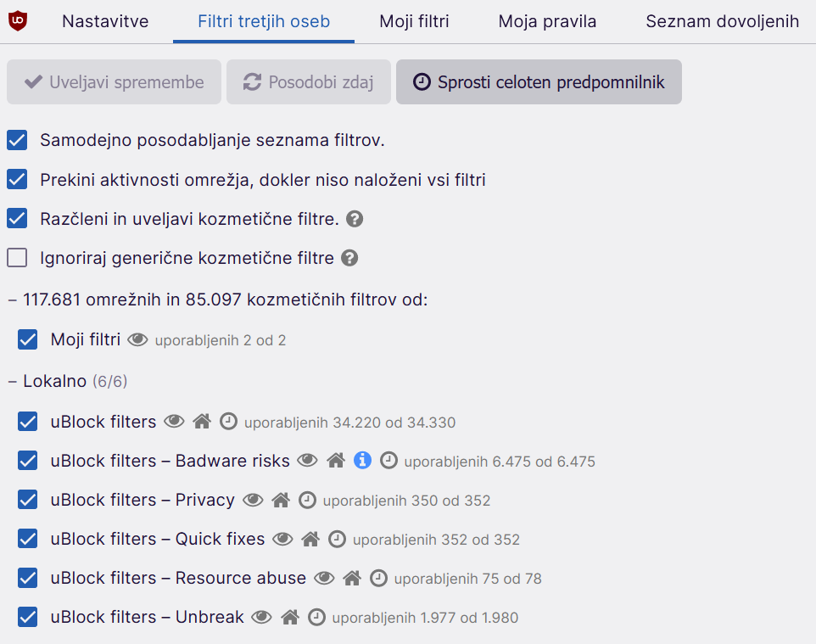This screenshot has width=816, height=644.
Task: Disable the uBlock filters list checkbox
Action: tap(28, 421)
